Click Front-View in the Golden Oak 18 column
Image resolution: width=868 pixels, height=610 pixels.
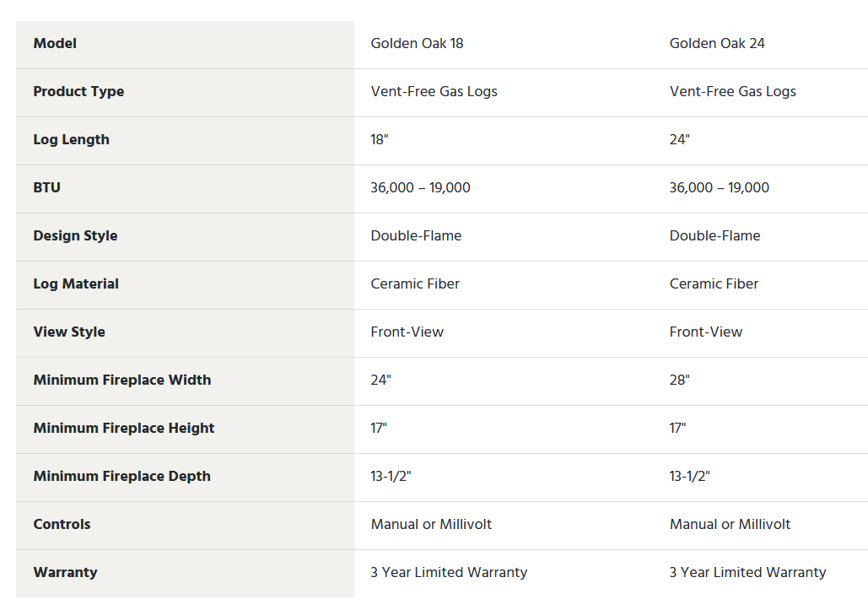pyautogui.click(x=407, y=332)
